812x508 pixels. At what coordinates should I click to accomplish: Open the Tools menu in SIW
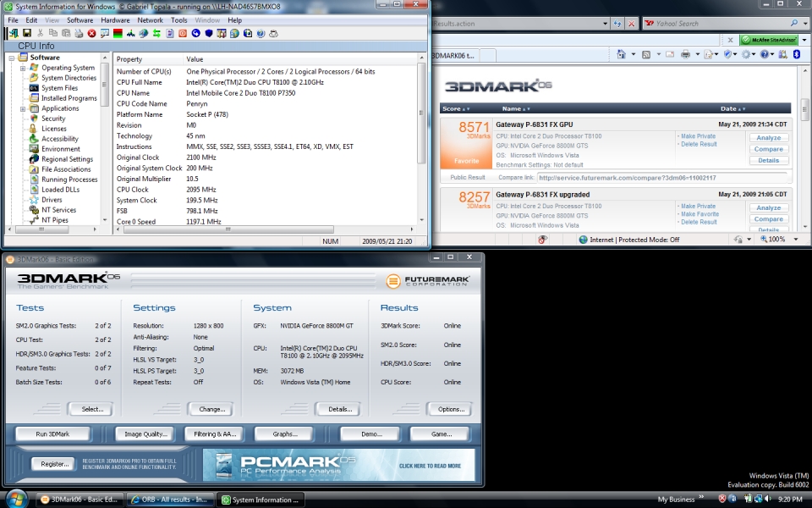pos(179,20)
